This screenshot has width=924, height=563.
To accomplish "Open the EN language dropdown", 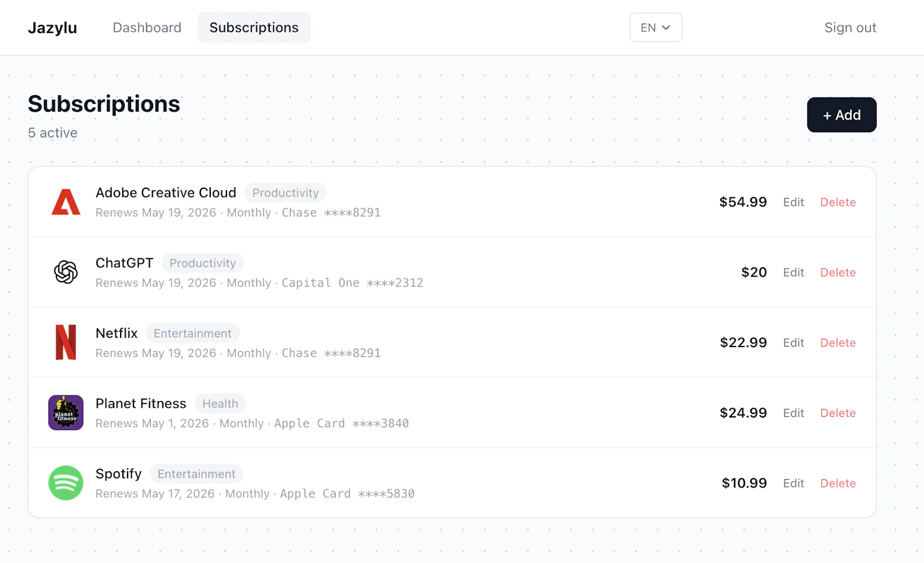I will click(655, 28).
